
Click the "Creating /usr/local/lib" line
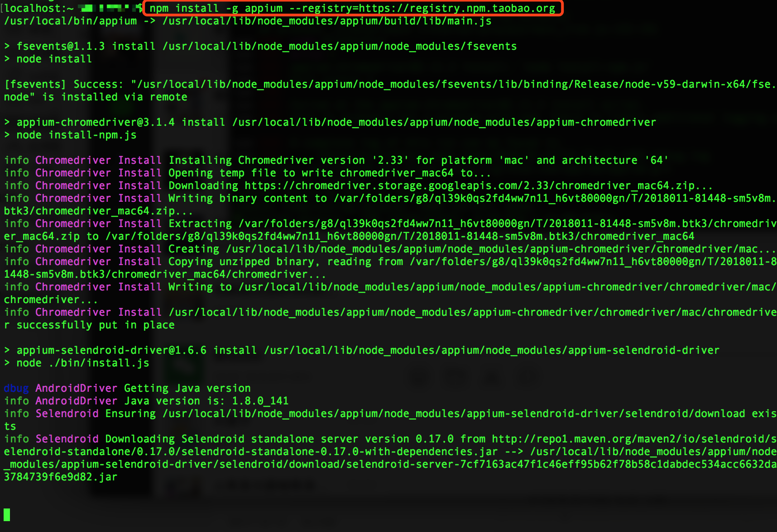[390, 249]
